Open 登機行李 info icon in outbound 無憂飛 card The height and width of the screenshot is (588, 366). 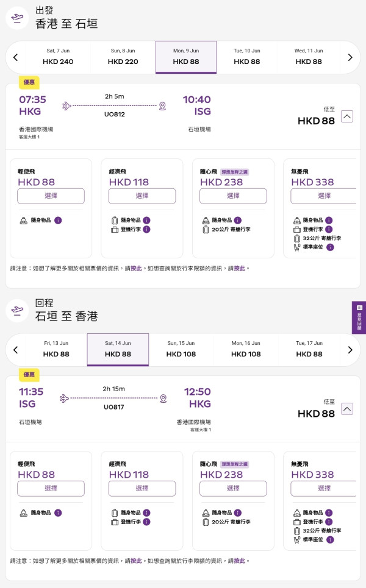329,230
